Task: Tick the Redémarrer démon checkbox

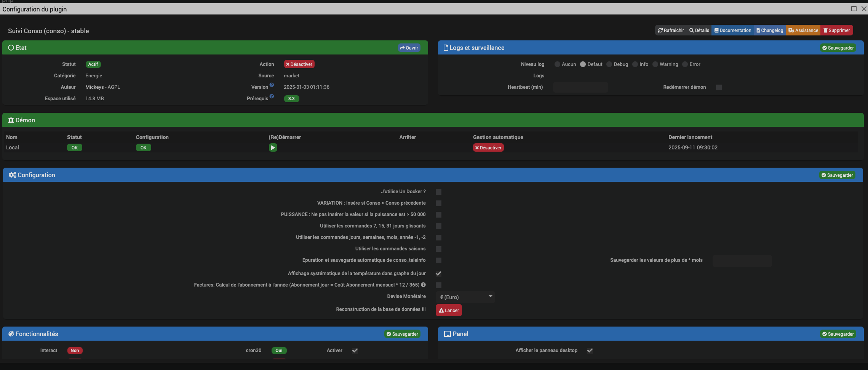Action: pos(719,87)
